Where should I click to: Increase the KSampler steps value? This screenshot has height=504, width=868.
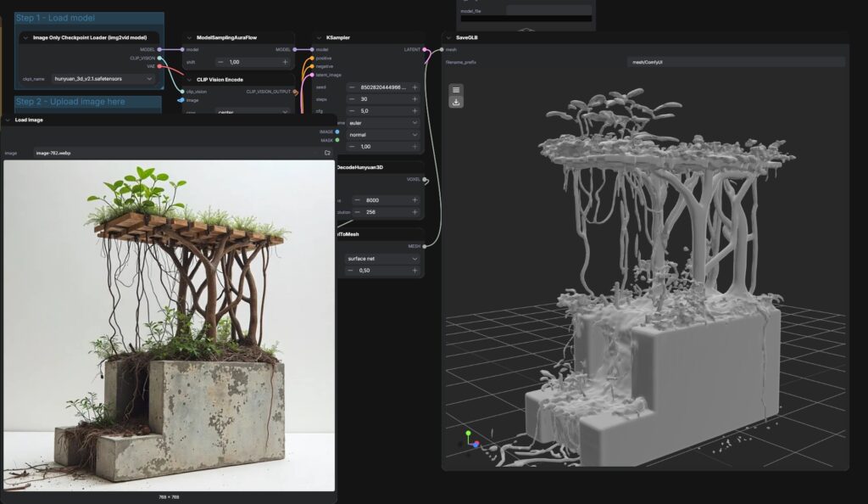[x=415, y=98]
